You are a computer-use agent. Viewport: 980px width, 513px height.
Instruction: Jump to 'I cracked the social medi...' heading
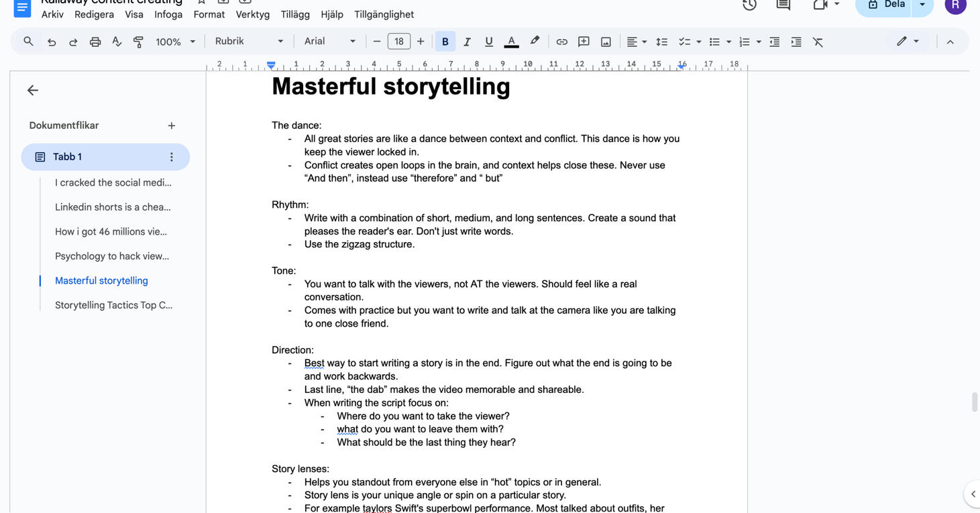(113, 182)
